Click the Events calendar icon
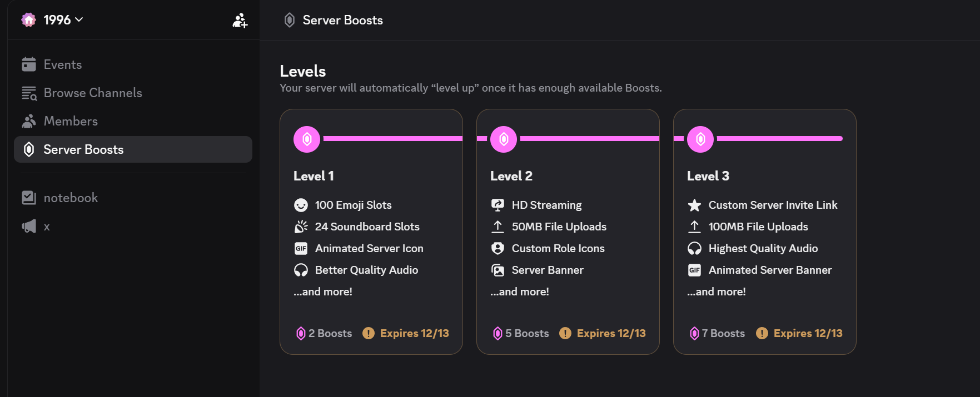Viewport: 980px width, 397px height. pos(29,64)
